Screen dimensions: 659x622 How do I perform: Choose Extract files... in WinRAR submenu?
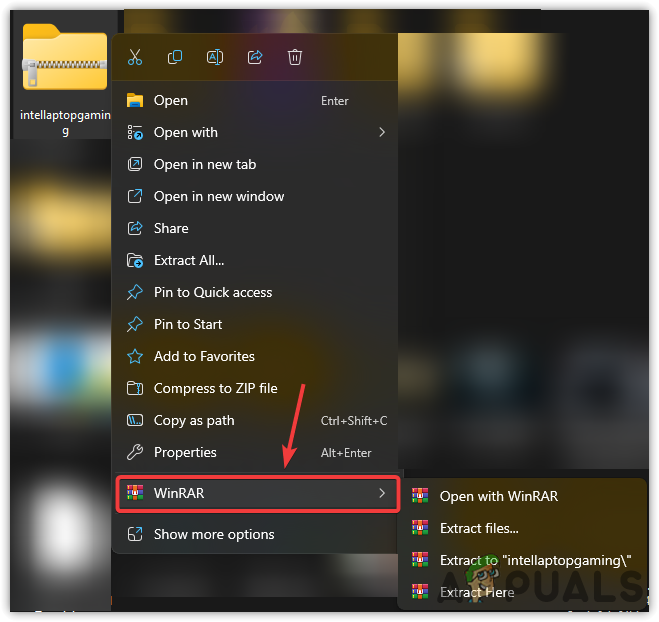(x=521, y=528)
